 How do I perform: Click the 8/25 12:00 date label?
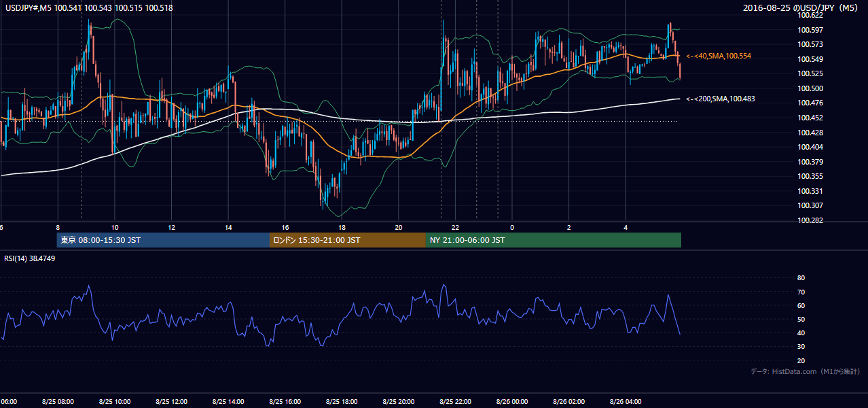tap(171, 402)
